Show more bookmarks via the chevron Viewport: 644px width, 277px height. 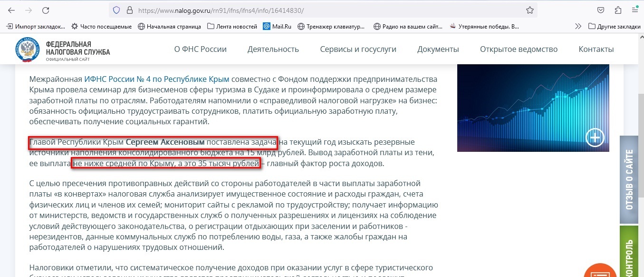pos(578,26)
